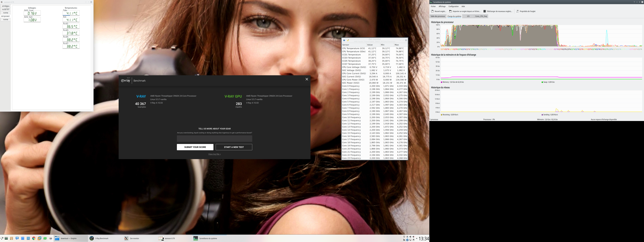The height and width of the screenshot is (242, 644).
Task: Select the Charge du système tab
Action: tap(454, 16)
